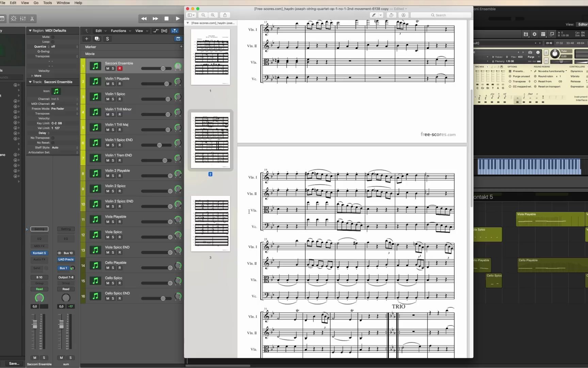Screen dimensions: 588x368
Task: Stop playback with the Stop button
Action: [166, 19]
